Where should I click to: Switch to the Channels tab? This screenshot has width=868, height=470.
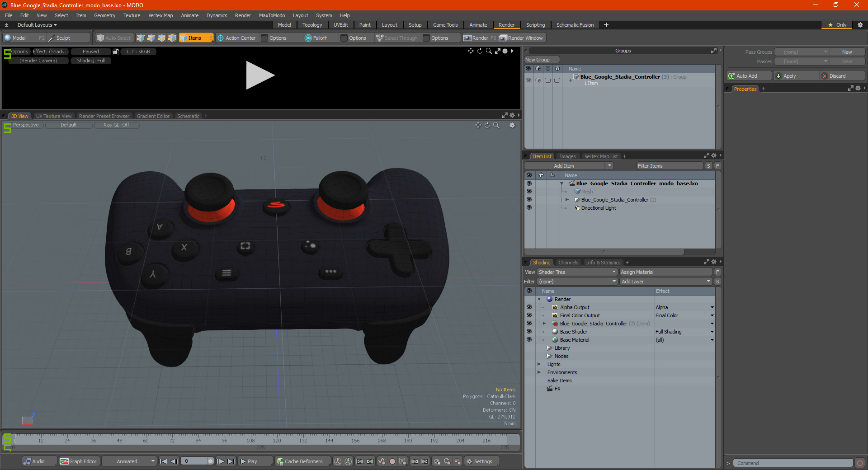point(568,263)
